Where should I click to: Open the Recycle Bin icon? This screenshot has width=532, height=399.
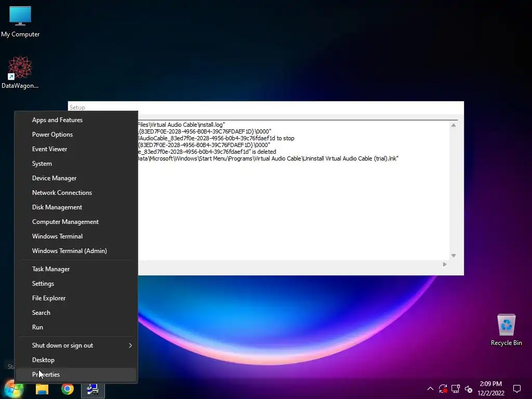pos(506,330)
